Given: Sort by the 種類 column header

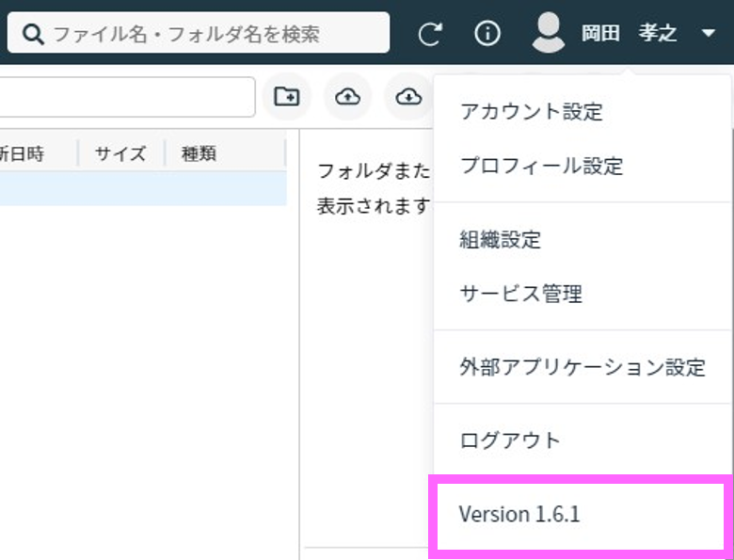Looking at the screenshot, I should pos(199,153).
